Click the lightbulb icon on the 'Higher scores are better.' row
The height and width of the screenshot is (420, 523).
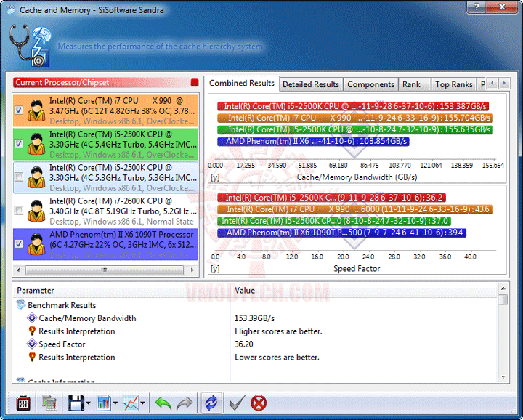(x=32, y=331)
